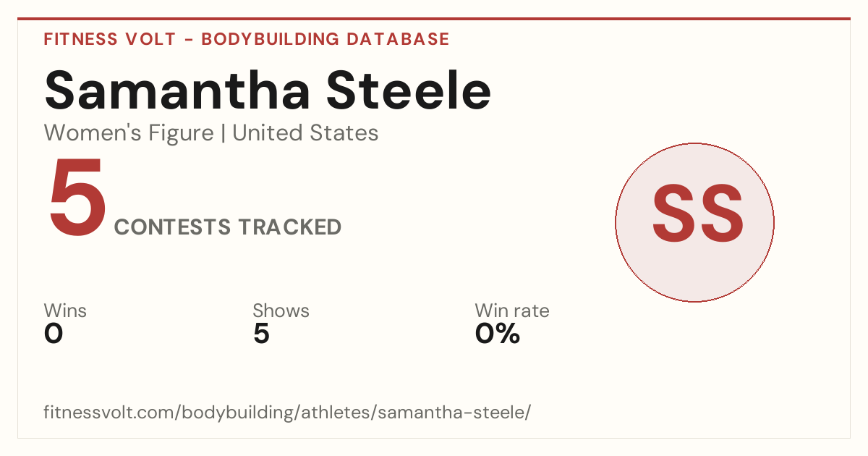Open the fitnessvolt.com athlete URL
The image size is (868, 456).
tap(288, 413)
